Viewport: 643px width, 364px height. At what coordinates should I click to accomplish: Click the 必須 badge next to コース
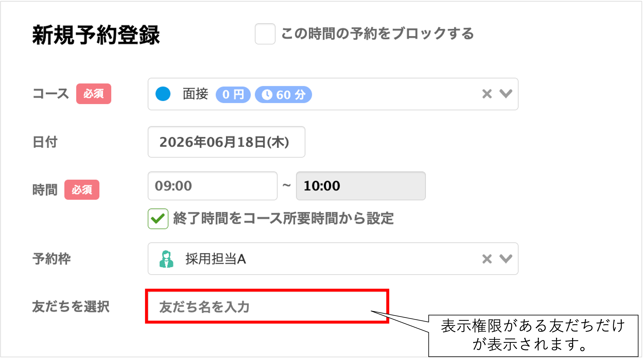point(94,94)
